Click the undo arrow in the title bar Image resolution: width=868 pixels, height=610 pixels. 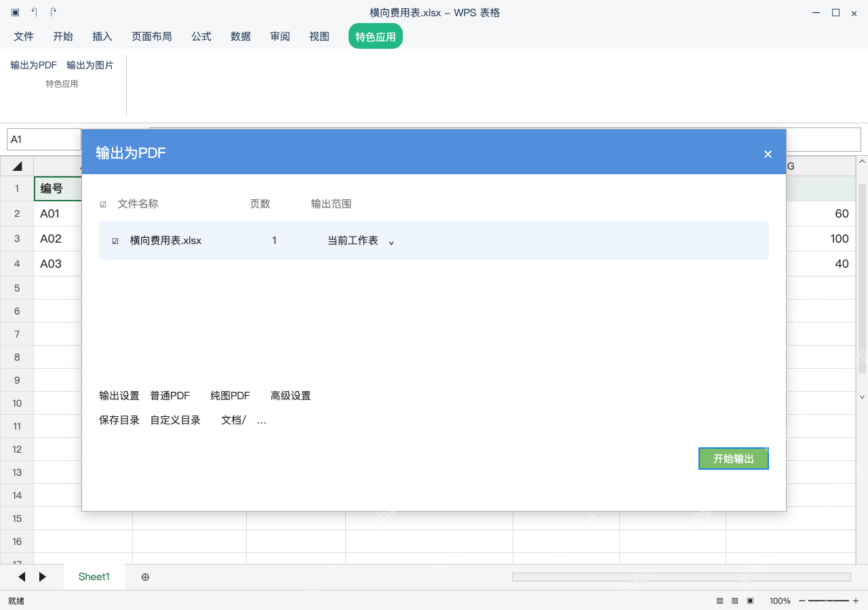click(35, 12)
